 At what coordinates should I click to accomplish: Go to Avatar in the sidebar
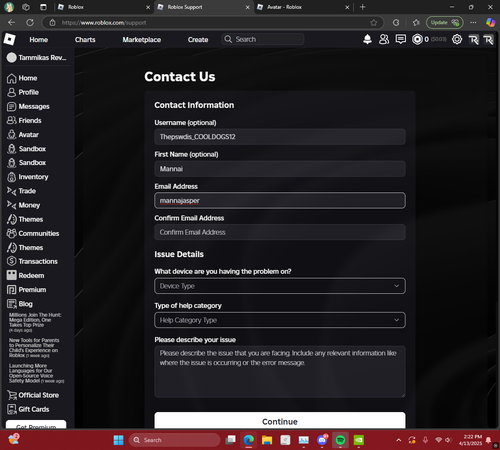pos(23,135)
